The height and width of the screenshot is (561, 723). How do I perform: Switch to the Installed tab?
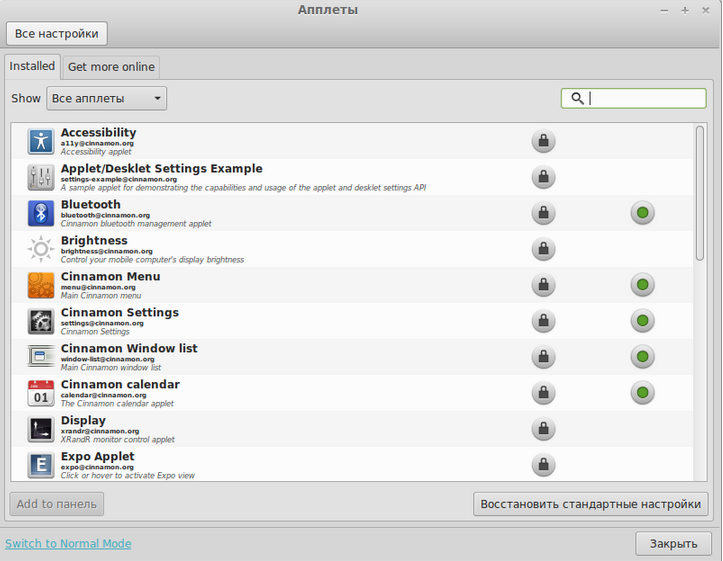(x=32, y=66)
